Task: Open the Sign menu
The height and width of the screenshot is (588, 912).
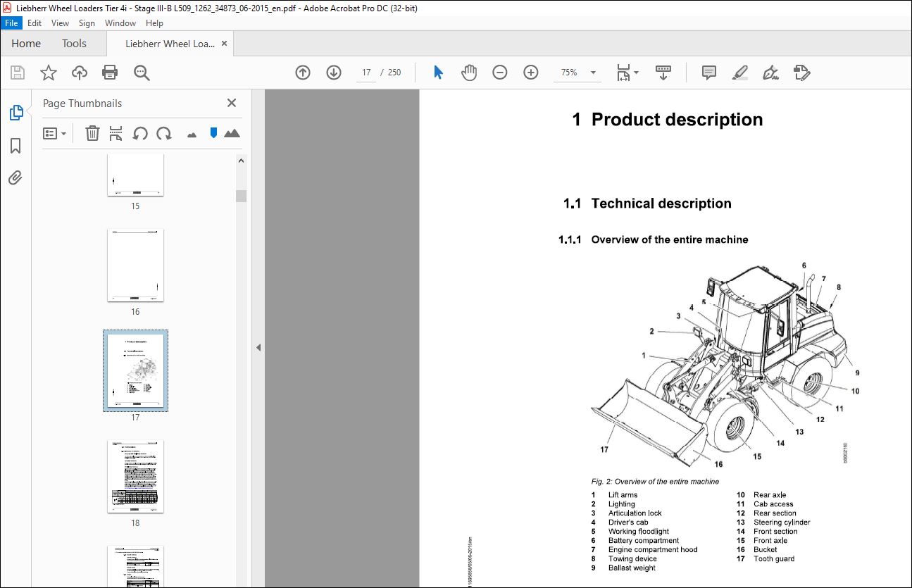Action: [x=87, y=23]
